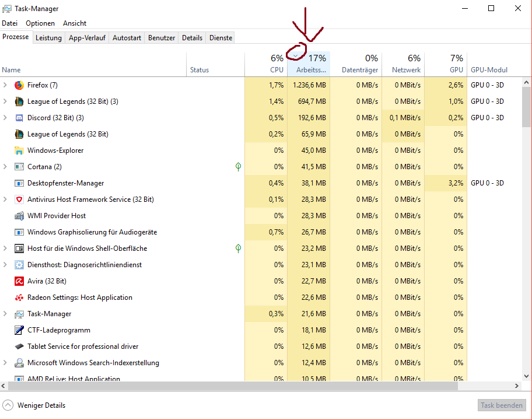Switch to the Autostart tab
This screenshot has height=420, width=532.
(x=127, y=38)
